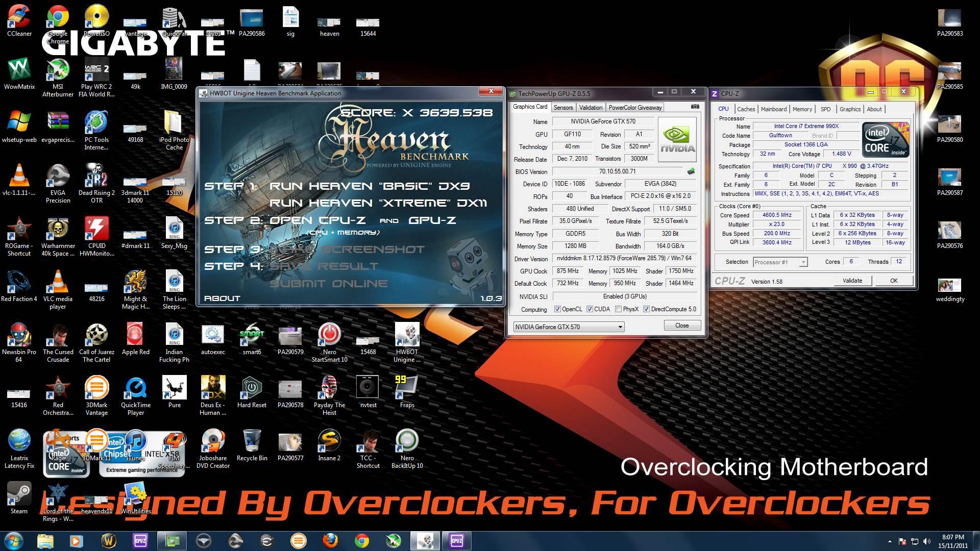This screenshot has width=980, height=551.
Task: Open the Windows Start menu
Action: [x=14, y=540]
